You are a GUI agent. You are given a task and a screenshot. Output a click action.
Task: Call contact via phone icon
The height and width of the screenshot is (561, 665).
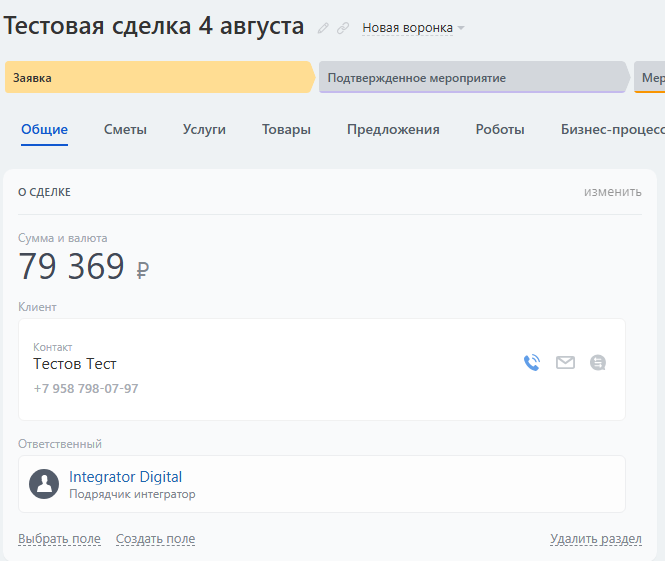532,363
